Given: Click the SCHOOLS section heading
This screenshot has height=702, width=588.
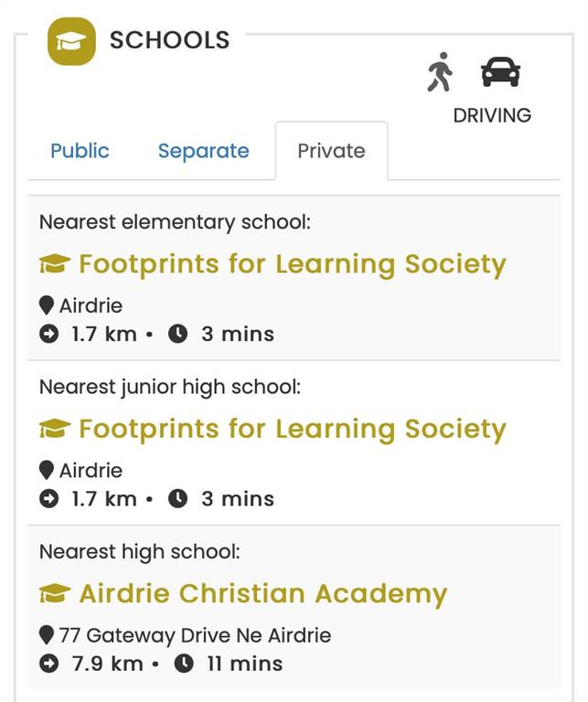Looking at the screenshot, I should pos(169,40).
